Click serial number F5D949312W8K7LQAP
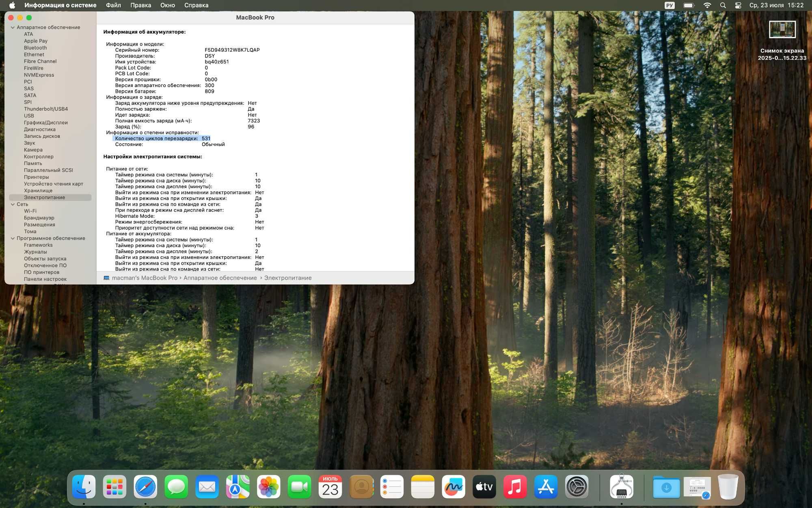 pyautogui.click(x=232, y=50)
